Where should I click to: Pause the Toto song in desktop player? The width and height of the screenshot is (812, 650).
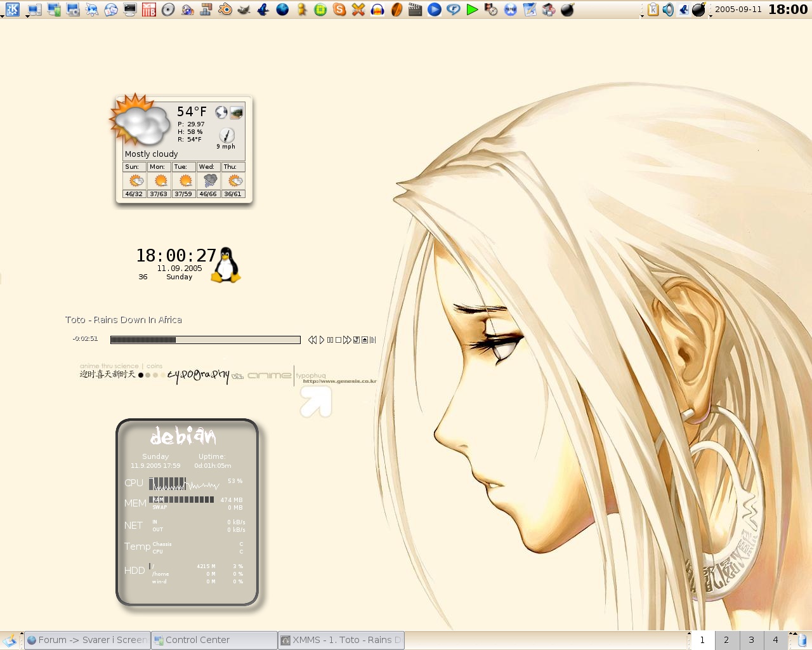(x=330, y=340)
